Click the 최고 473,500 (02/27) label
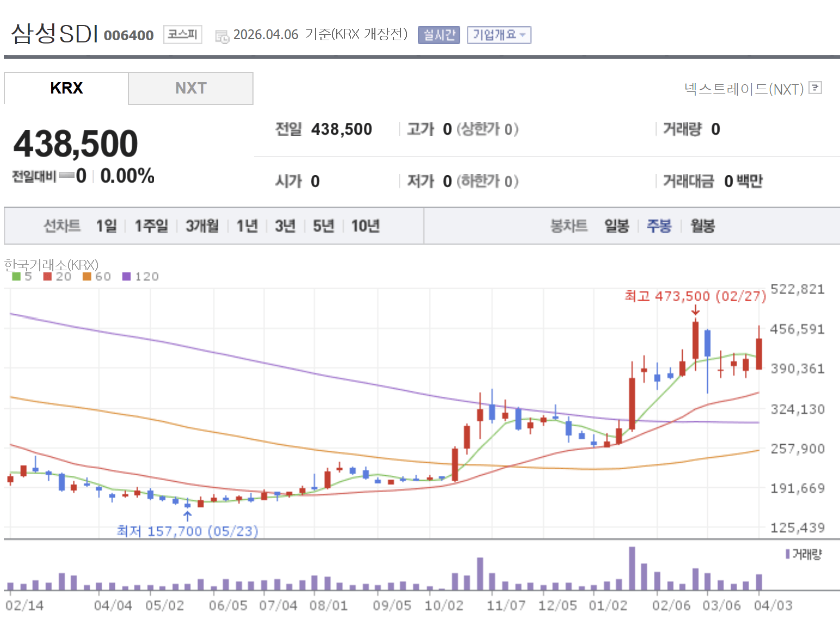Viewport: 840px width, 634px height. click(695, 296)
